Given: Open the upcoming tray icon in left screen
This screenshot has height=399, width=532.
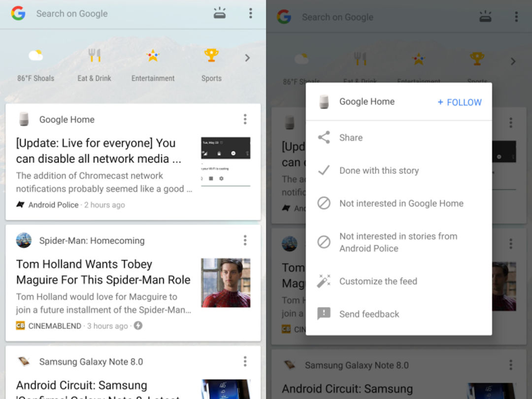Looking at the screenshot, I should 220,13.
